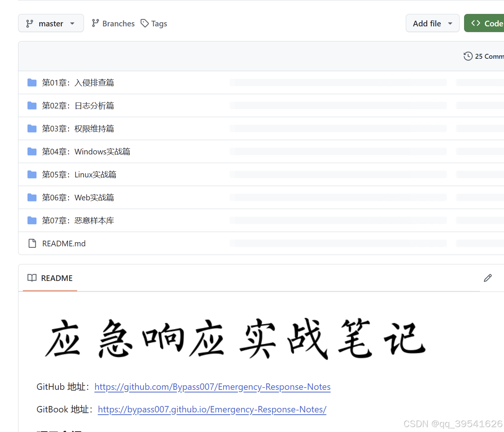
Task: Open the Tags list link
Action: 154,23
